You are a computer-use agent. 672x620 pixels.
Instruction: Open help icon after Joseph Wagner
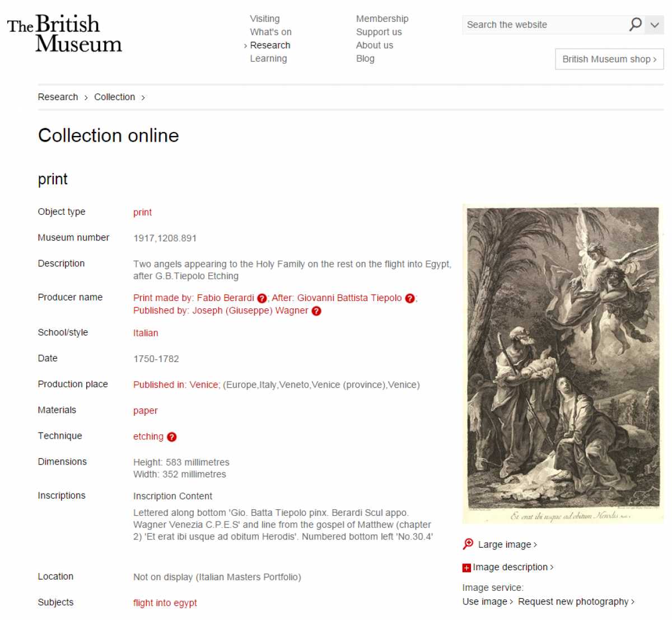tap(316, 311)
